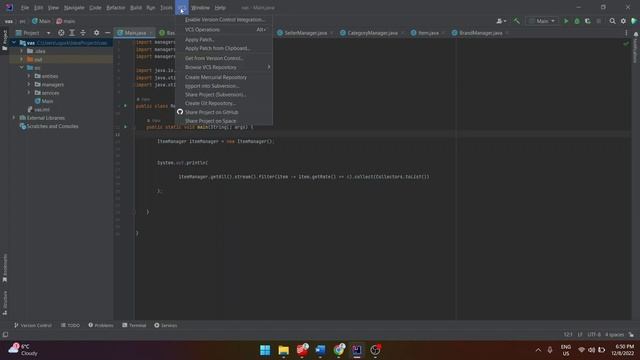The width and height of the screenshot is (640, 360).
Task: Expand the entities package
Action: (29, 76)
